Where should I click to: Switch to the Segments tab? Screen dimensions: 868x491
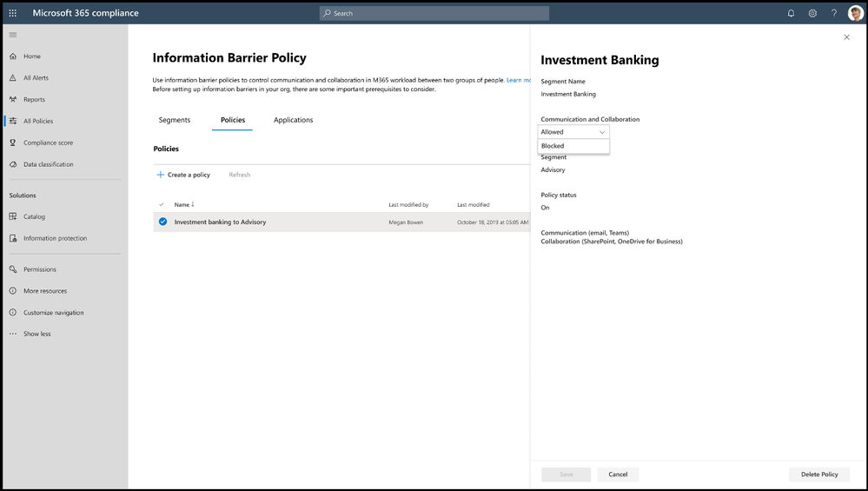[175, 120]
